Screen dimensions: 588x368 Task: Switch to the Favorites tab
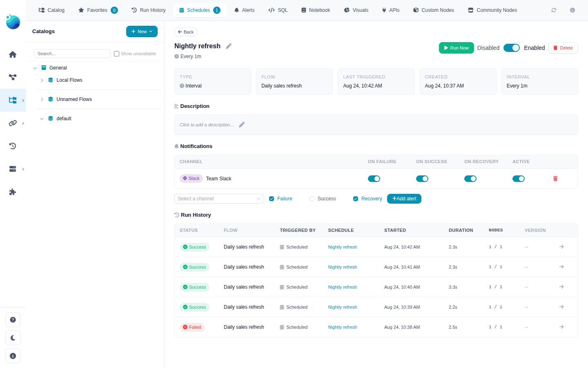click(98, 10)
